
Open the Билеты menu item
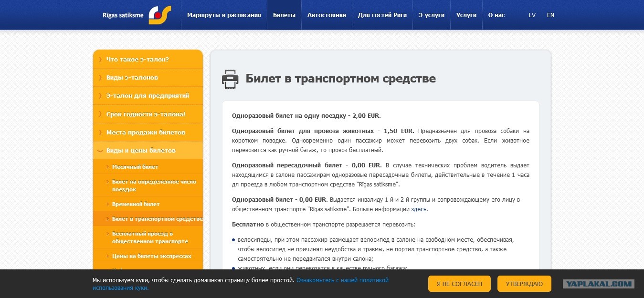pyautogui.click(x=284, y=15)
